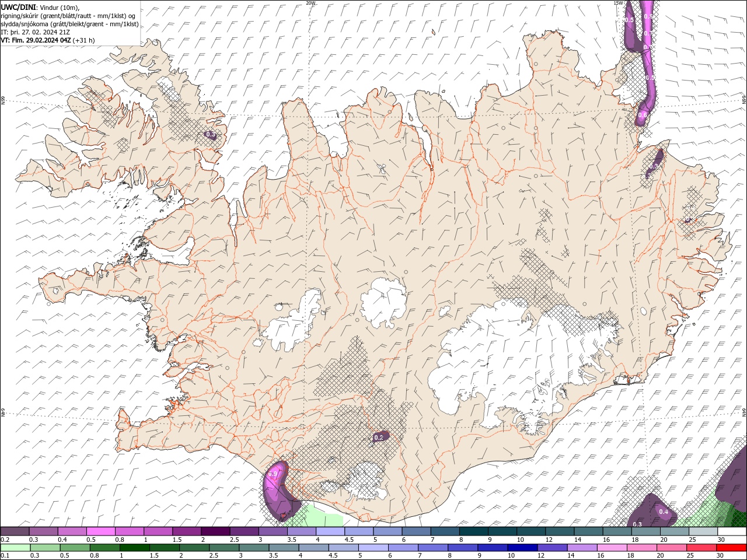Click the '0.9' label in the southwest coast blob
The height and width of the screenshot is (560, 747).
[272, 475]
